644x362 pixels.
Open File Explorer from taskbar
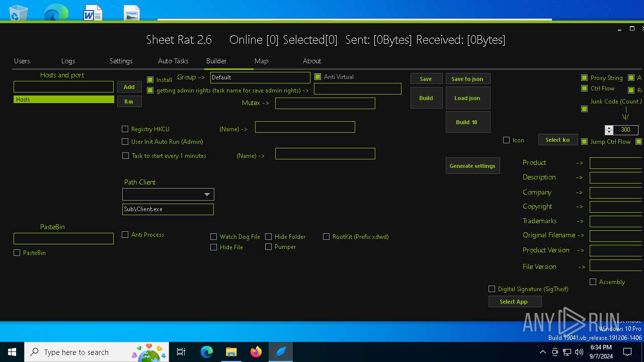pyautogui.click(x=231, y=352)
